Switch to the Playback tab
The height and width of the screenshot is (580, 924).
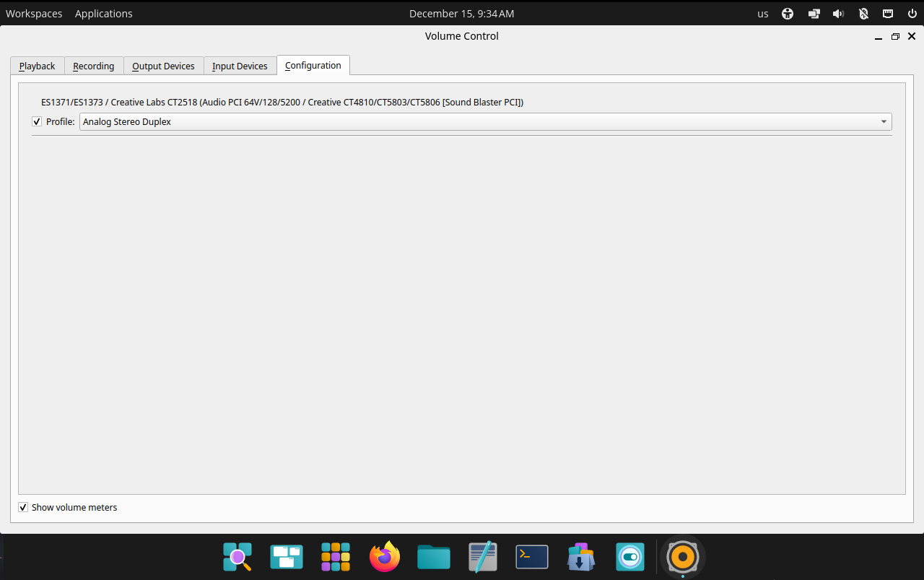[37, 66]
